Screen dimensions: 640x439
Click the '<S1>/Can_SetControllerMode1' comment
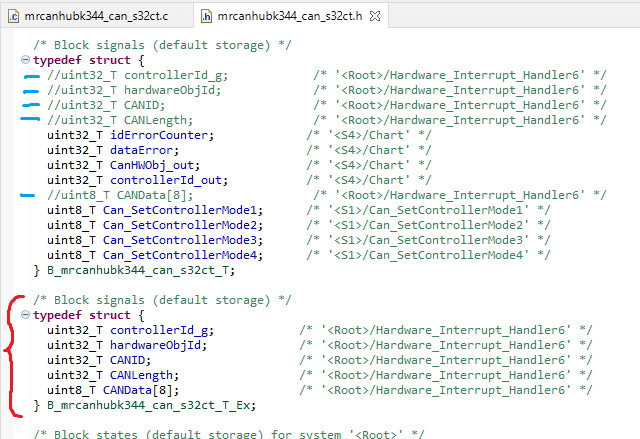tap(428, 210)
